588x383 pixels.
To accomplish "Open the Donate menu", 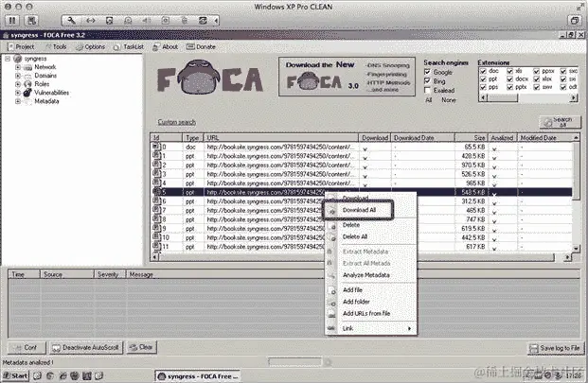I will click(202, 46).
